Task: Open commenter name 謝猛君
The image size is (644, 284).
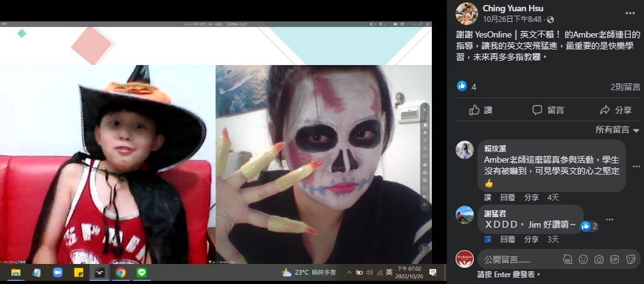Action: coord(495,214)
